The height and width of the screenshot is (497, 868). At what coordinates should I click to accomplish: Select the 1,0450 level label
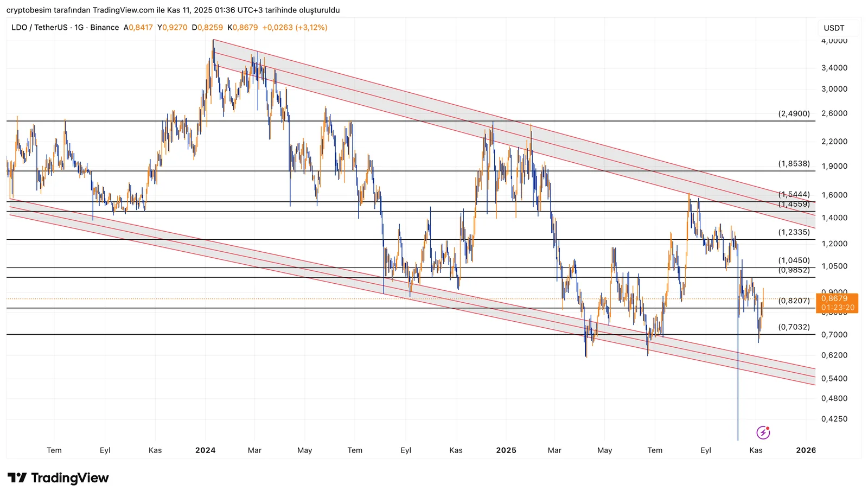click(x=794, y=260)
